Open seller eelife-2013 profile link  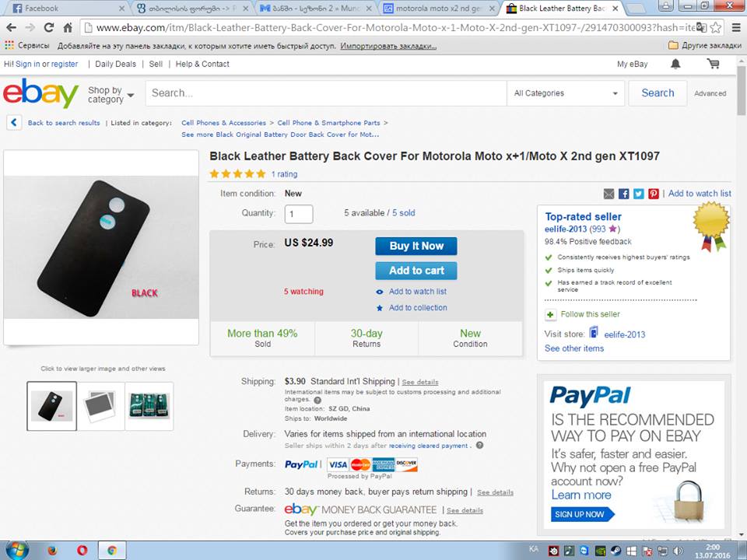pos(566,229)
